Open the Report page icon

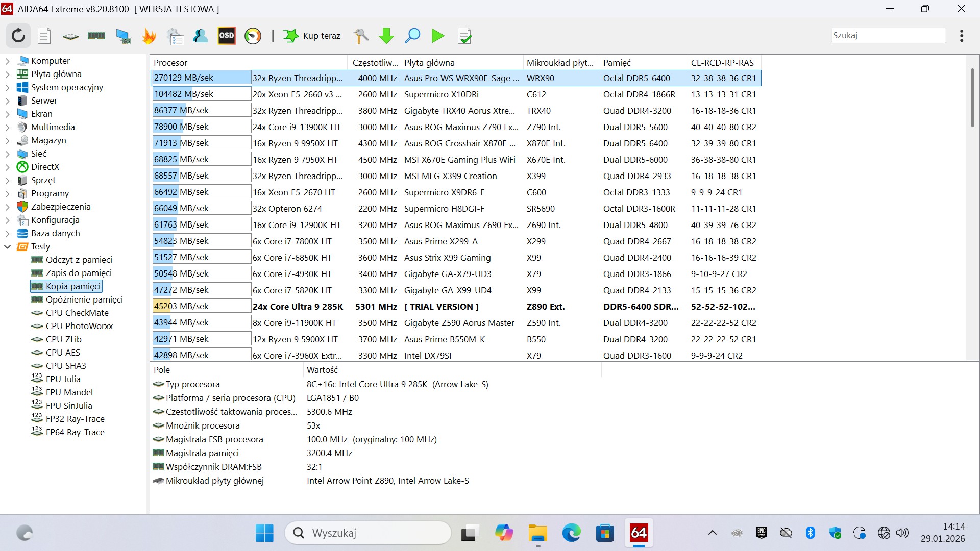click(44, 36)
